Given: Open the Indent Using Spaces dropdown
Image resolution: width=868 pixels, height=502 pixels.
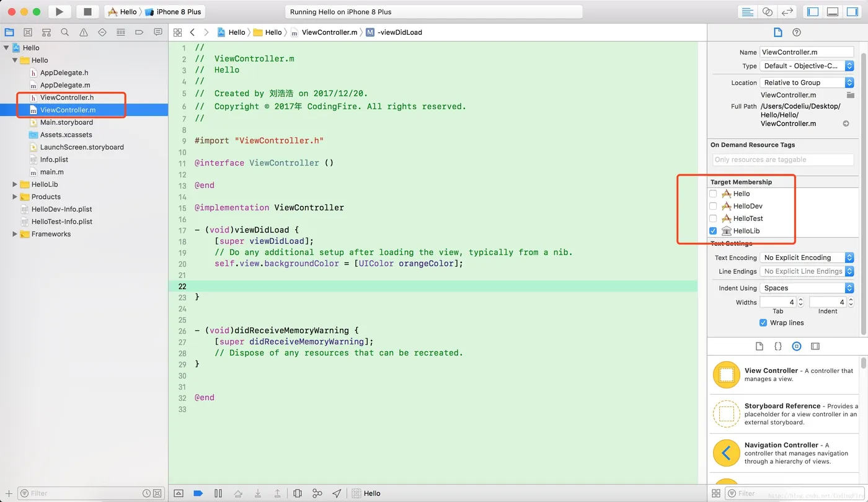Looking at the screenshot, I should tap(807, 288).
